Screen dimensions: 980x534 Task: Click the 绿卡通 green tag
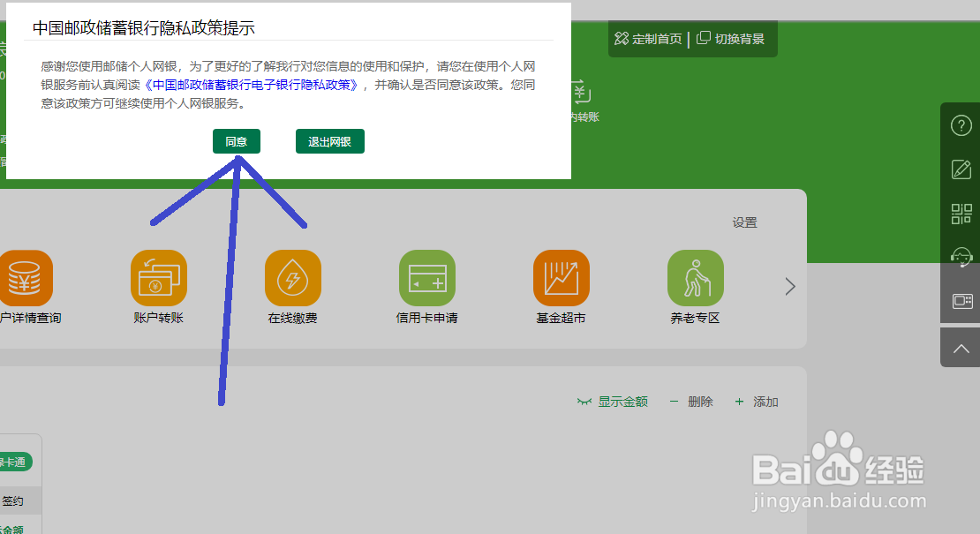(x=15, y=463)
